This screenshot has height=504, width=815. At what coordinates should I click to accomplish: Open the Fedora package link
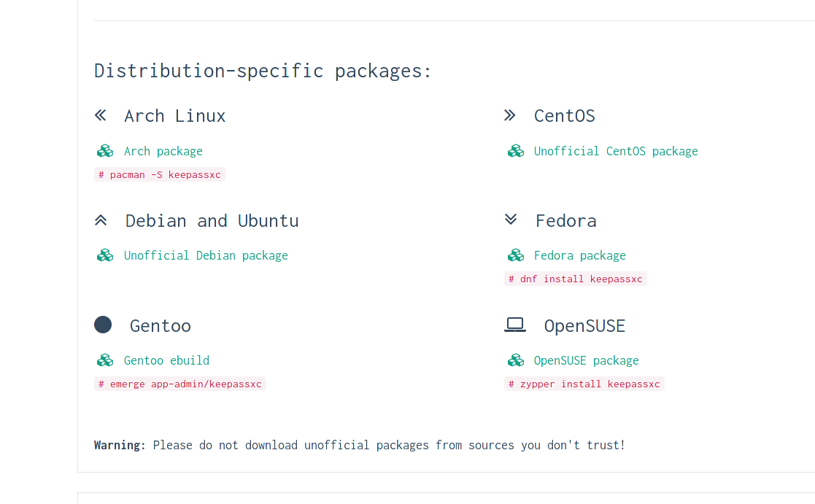[579, 255]
